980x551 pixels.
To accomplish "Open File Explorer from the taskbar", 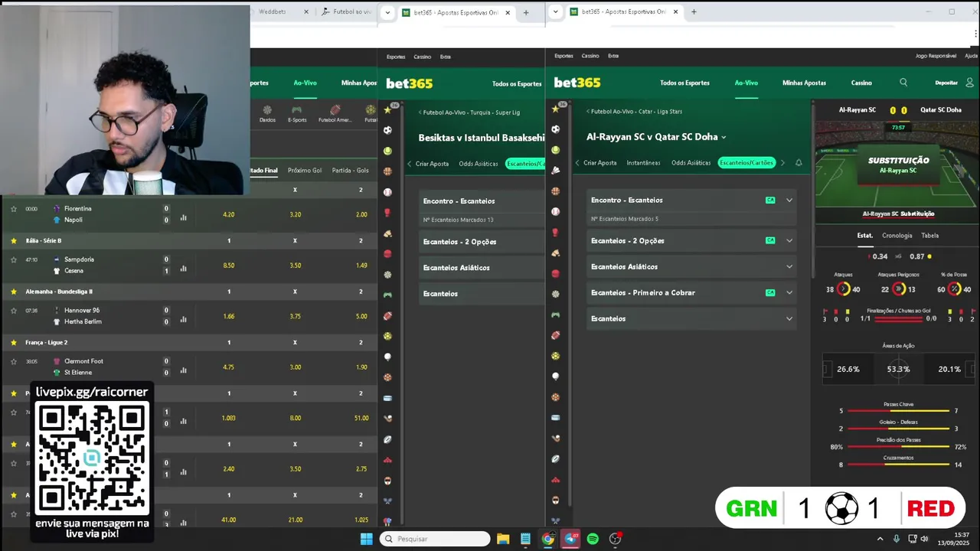I will [x=503, y=539].
